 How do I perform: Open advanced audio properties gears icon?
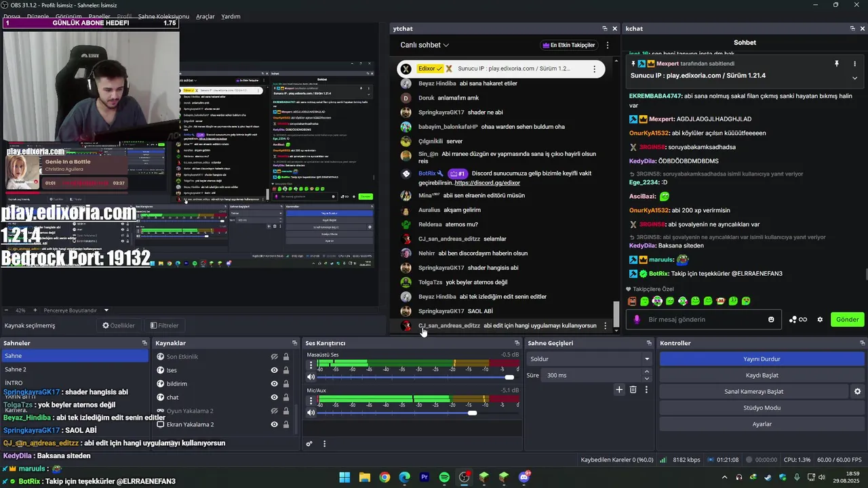click(309, 444)
